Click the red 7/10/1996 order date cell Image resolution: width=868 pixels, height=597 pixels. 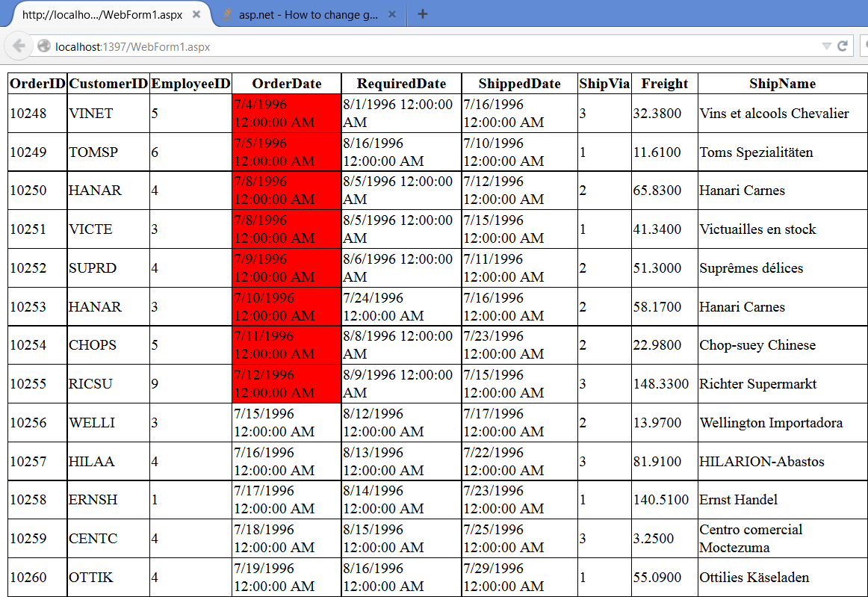coord(287,307)
